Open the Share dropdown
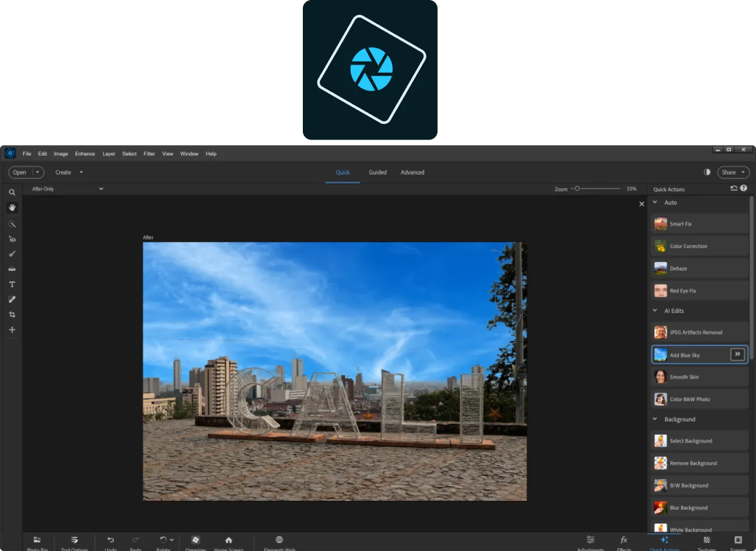Viewport: 756px width, 551px height. [733, 173]
